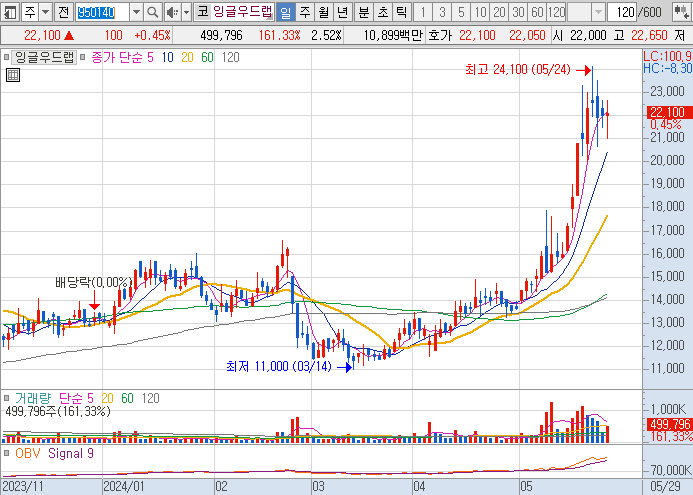693x495 pixels.
Task: Click the candle count field showing 120
Action: pyautogui.click(x=622, y=12)
